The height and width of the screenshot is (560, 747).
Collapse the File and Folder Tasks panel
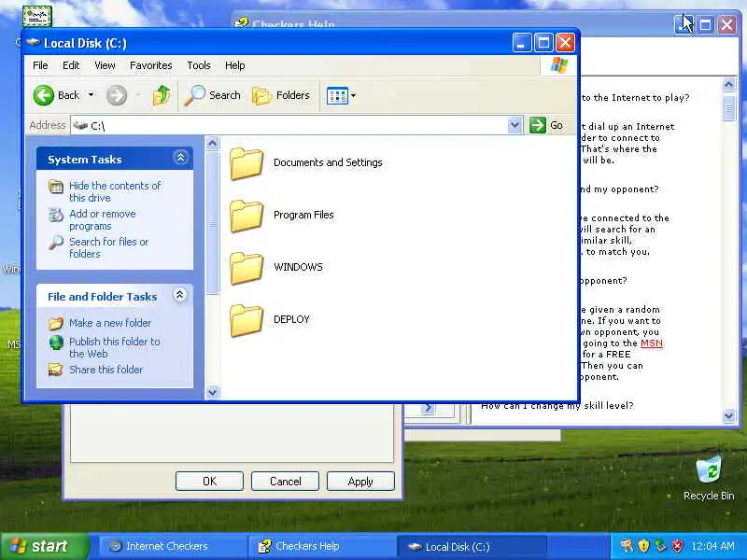[179, 295]
